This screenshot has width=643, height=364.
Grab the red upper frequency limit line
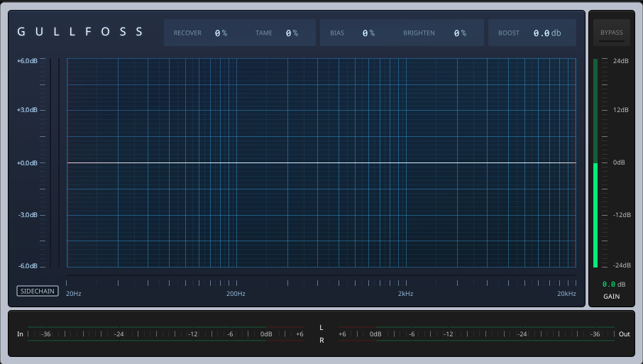[x=576, y=163]
